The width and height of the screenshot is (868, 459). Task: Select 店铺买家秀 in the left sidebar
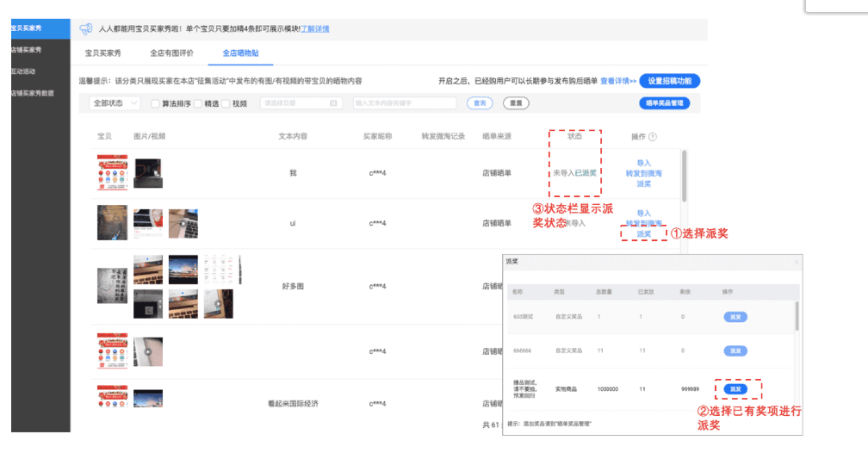coord(27,50)
